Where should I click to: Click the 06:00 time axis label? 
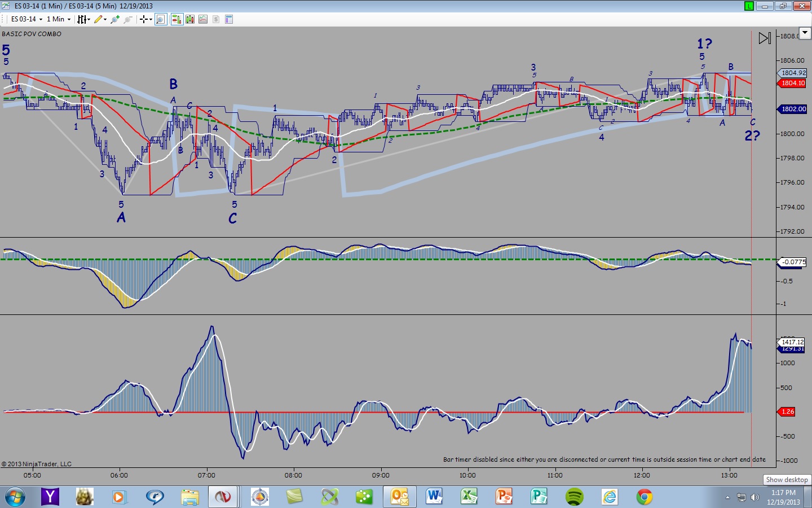[x=119, y=475]
